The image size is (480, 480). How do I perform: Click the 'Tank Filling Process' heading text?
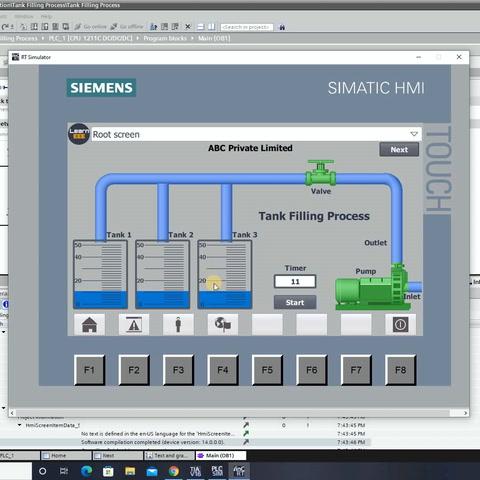[314, 216]
